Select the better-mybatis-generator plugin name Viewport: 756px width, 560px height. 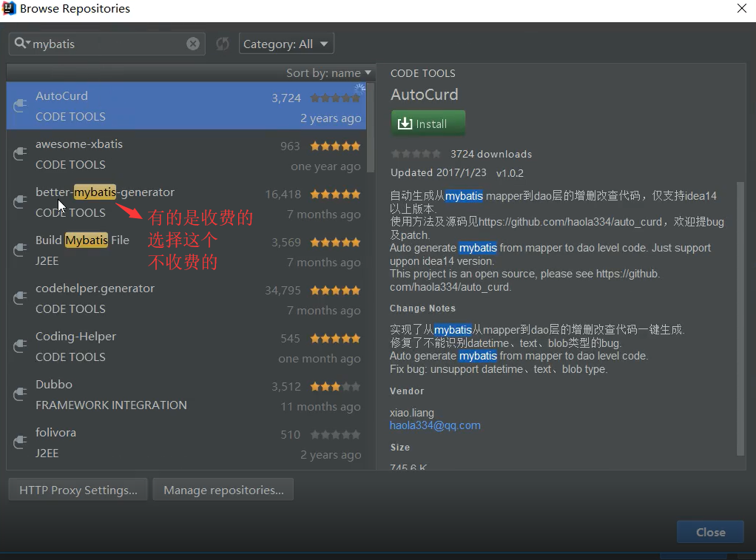pos(105,192)
